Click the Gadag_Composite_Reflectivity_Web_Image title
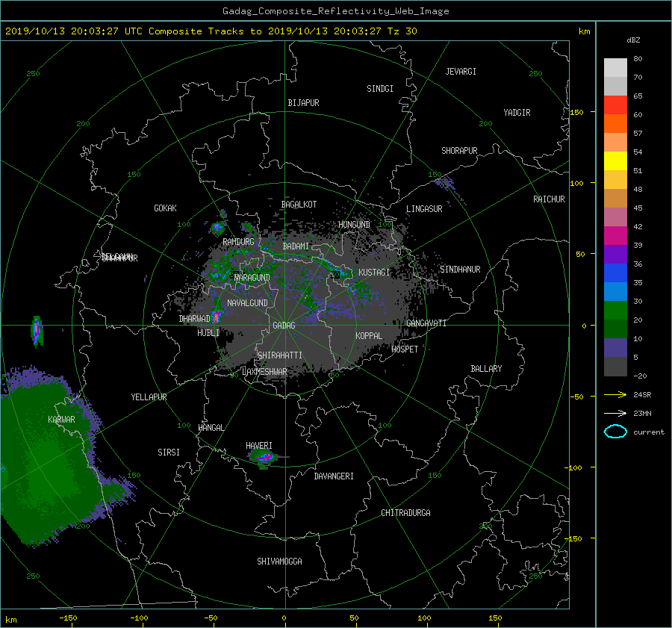Viewport: 672px width, 628px height. pos(335,11)
